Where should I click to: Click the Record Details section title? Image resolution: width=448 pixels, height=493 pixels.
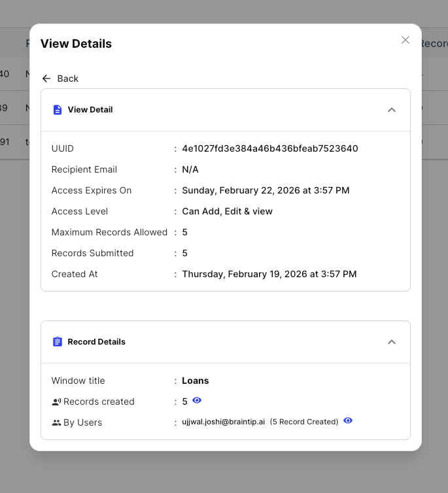[97, 342]
